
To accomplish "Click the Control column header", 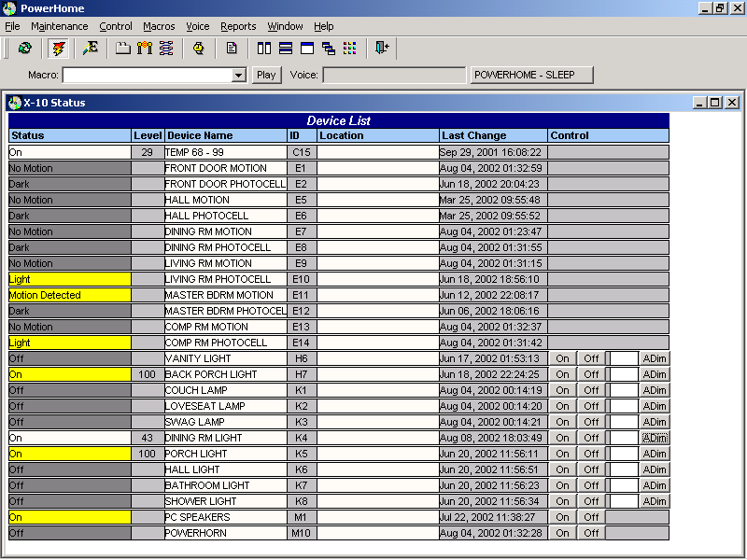I will [609, 135].
